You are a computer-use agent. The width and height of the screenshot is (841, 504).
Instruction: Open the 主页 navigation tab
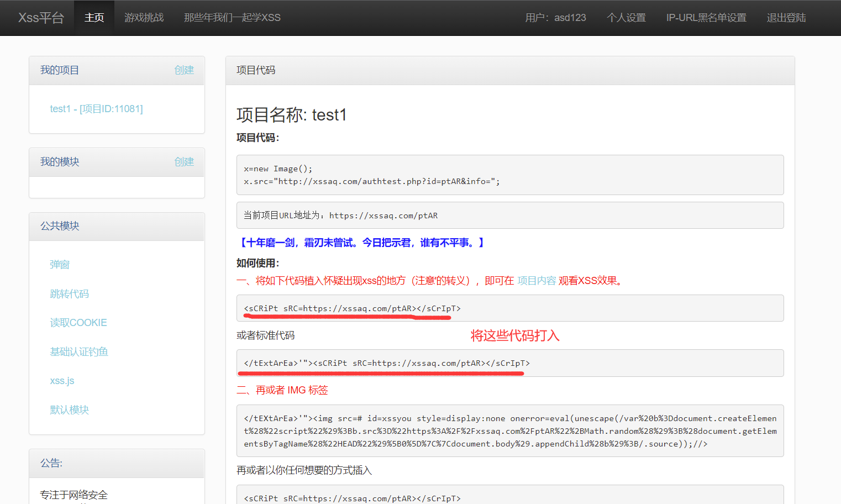tap(94, 18)
